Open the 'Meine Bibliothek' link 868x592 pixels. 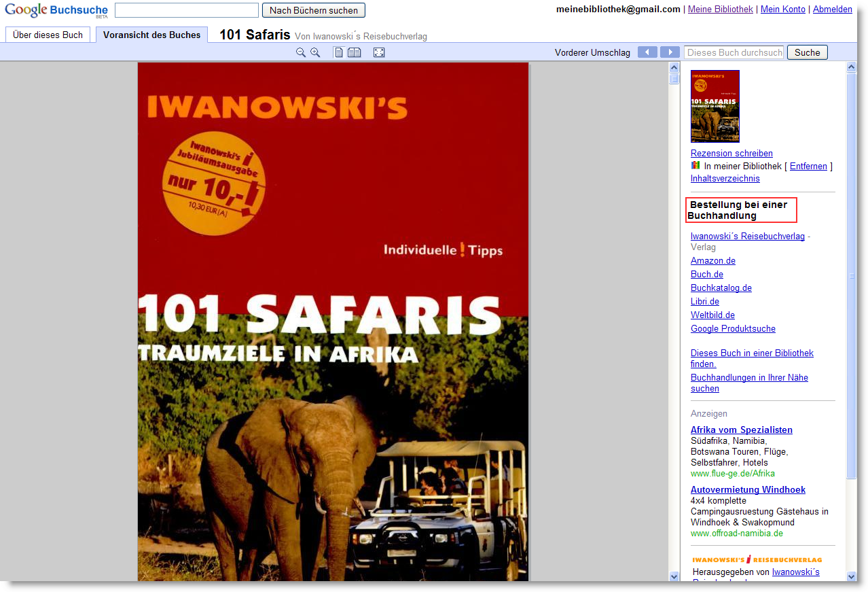pyautogui.click(x=721, y=10)
